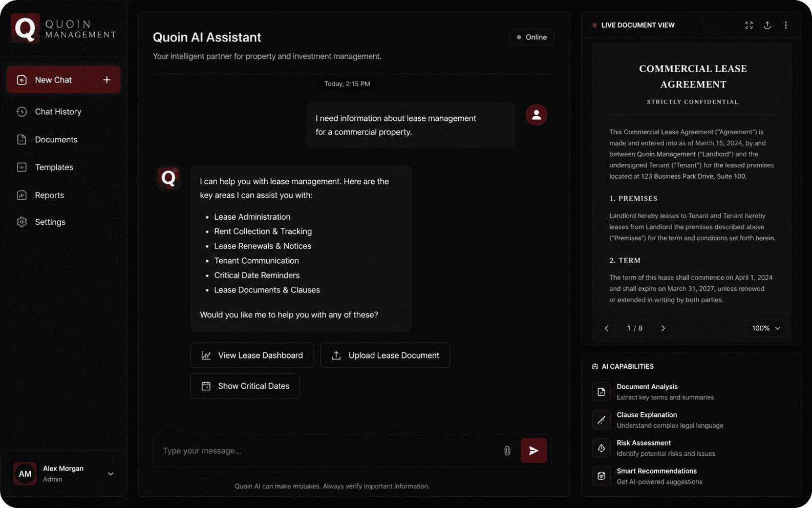Image resolution: width=812 pixels, height=508 pixels.
Task: Start a New Chat
Action: [x=63, y=80]
